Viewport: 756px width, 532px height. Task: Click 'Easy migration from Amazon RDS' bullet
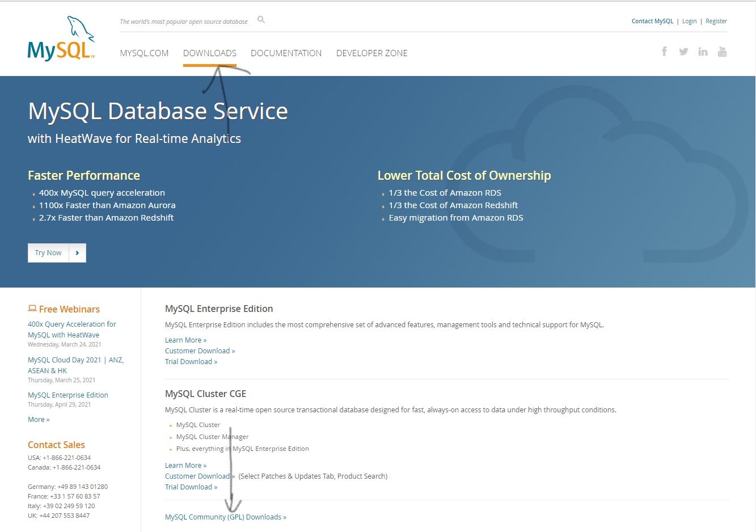click(456, 218)
